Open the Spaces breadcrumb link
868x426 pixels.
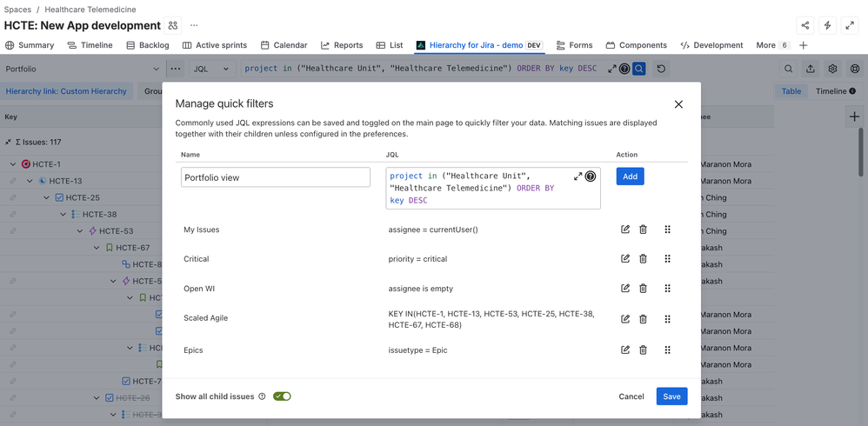17,10
